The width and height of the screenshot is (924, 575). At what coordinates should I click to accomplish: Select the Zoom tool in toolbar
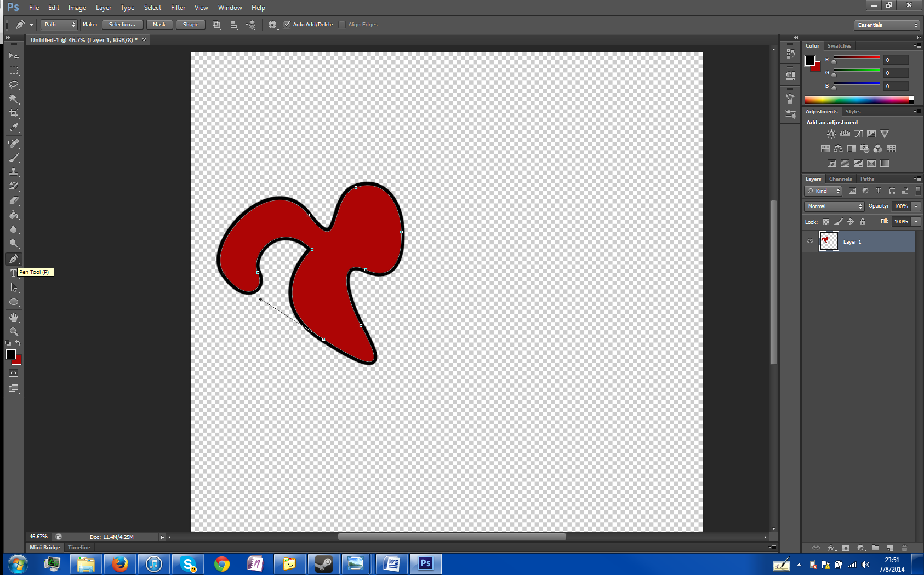pyautogui.click(x=14, y=331)
